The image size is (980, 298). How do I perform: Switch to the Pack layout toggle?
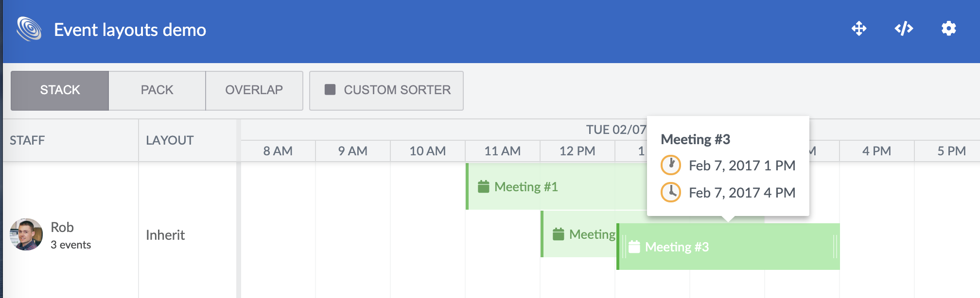click(157, 90)
